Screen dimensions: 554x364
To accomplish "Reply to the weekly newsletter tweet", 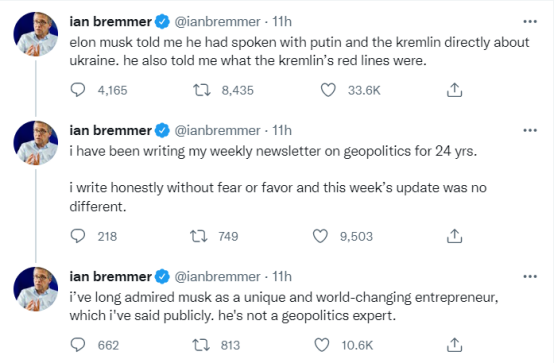I will click(78, 236).
